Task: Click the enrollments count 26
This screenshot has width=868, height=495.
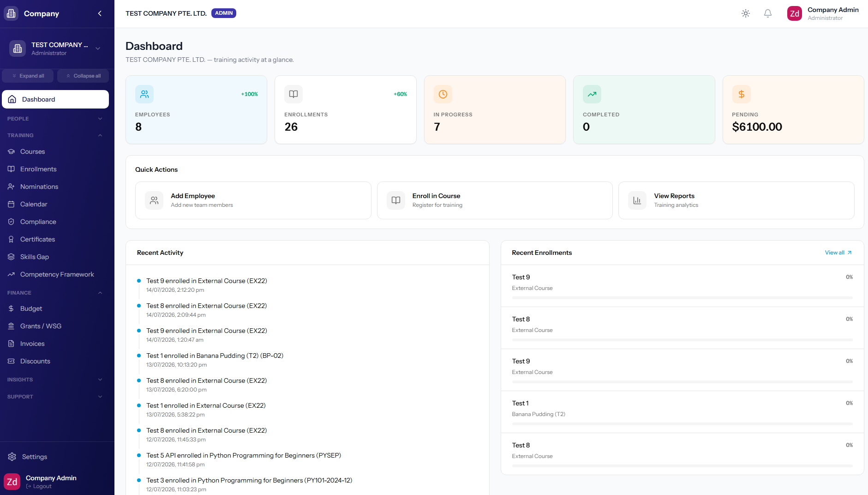Action: coord(291,127)
